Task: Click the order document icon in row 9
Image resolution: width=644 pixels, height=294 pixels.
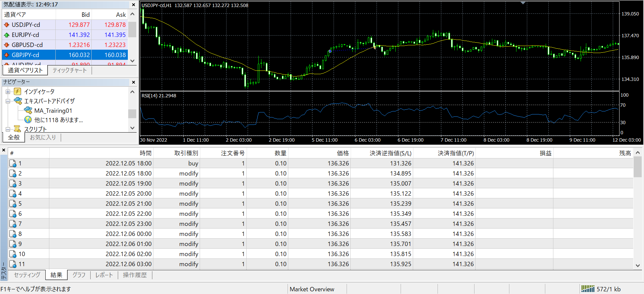Action: point(13,244)
